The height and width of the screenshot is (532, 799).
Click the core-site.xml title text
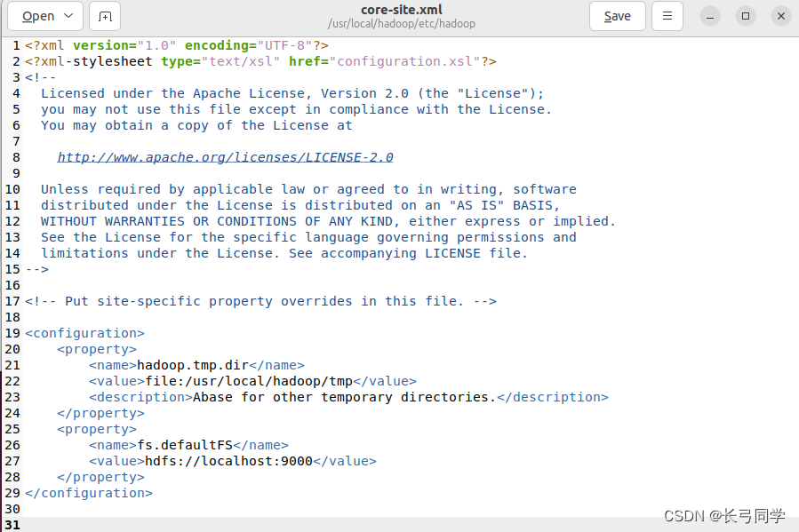[x=402, y=10]
